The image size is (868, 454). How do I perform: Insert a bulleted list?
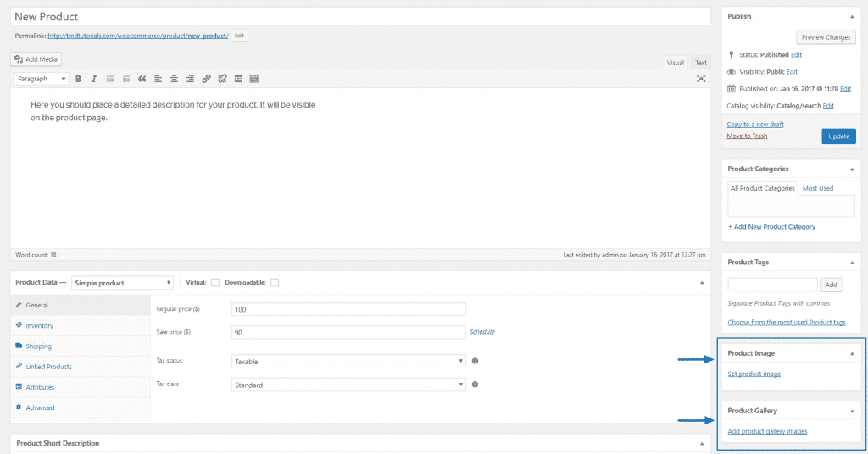coord(110,79)
